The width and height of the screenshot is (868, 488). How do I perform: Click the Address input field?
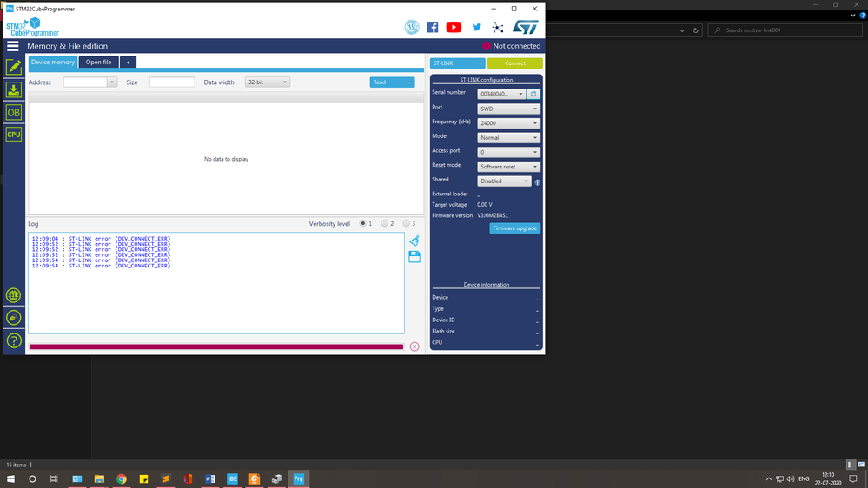coord(85,82)
